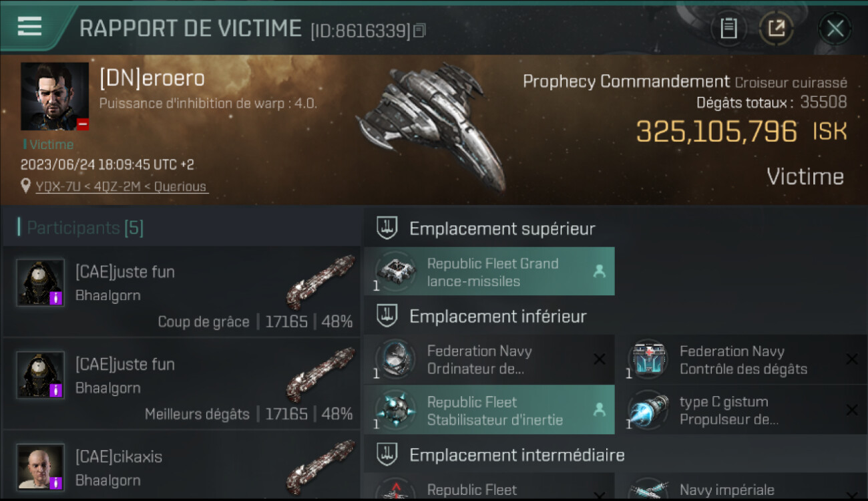The height and width of the screenshot is (501, 868).
Task: Copy the report ID with the copy icon
Action: pos(419,31)
